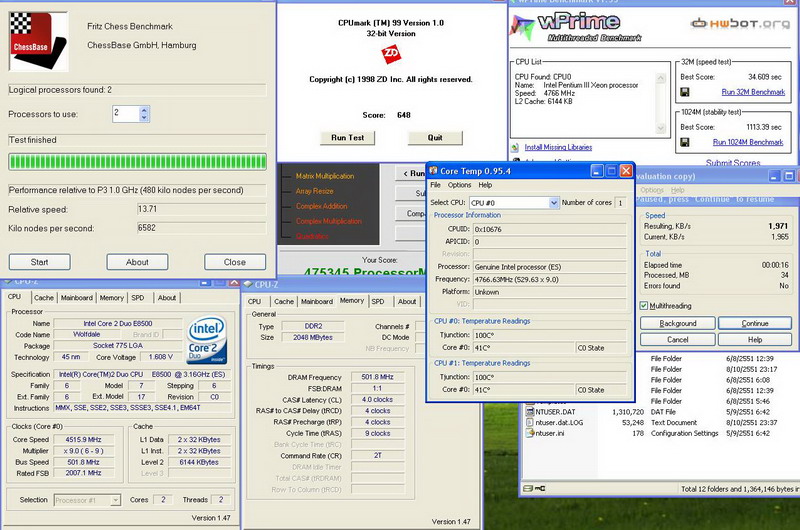
Task: Click Cancel button in WinRAR benchmark
Action: tap(678, 340)
